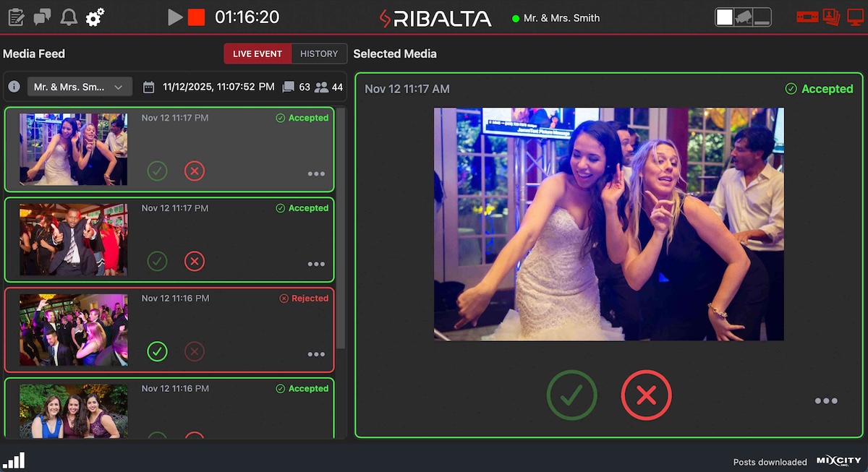The width and height of the screenshot is (868, 472).
Task: Switch to the LIVE EVENT tab
Action: 258,53
